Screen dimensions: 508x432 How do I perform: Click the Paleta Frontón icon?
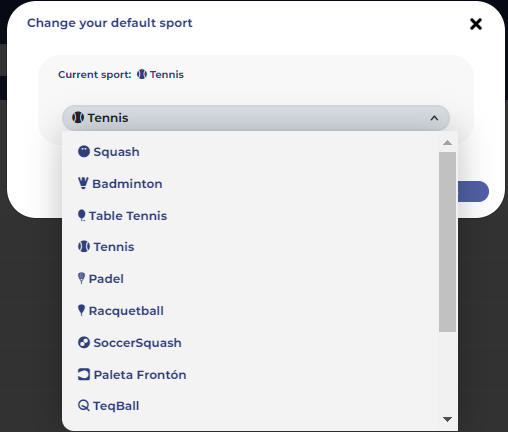(84, 374)
